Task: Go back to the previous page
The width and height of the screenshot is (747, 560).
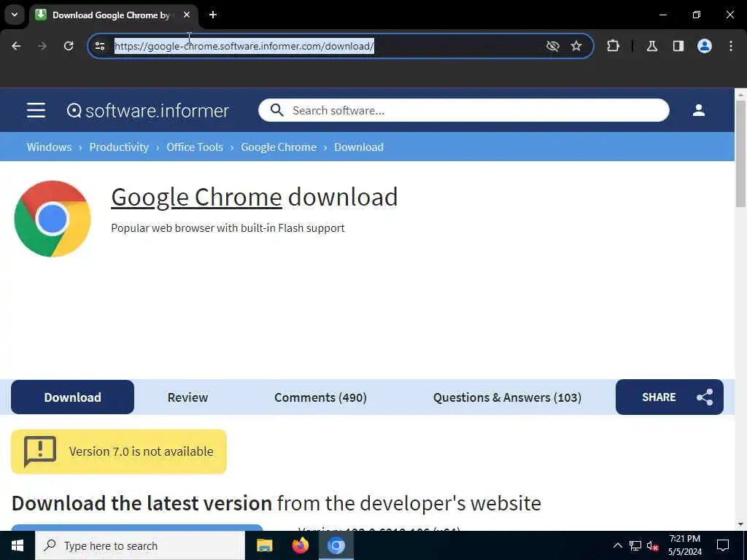Action: click(x=16, y=46)
